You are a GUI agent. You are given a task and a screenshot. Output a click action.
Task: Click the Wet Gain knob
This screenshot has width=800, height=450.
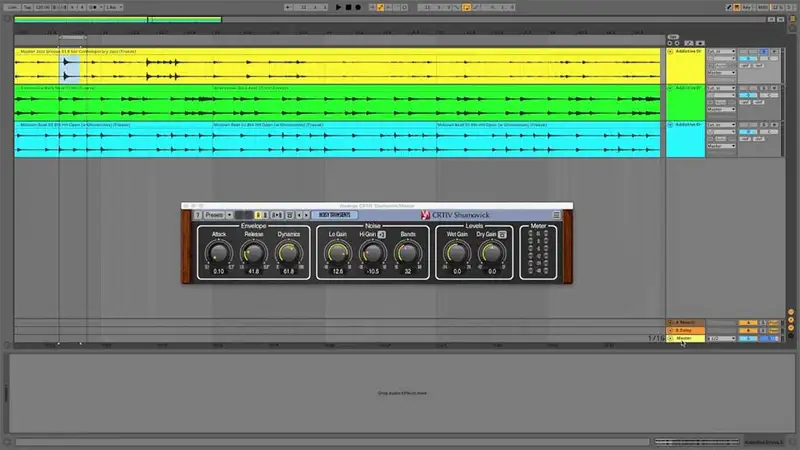pyautogui.click(x=457, y=253)
